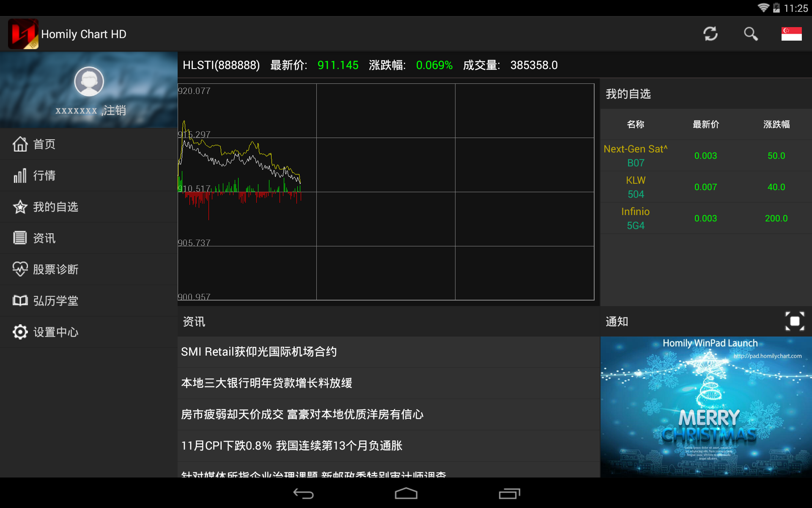Open the HLSTI intraday chart
812x508 pixels.
click(386, 192)
